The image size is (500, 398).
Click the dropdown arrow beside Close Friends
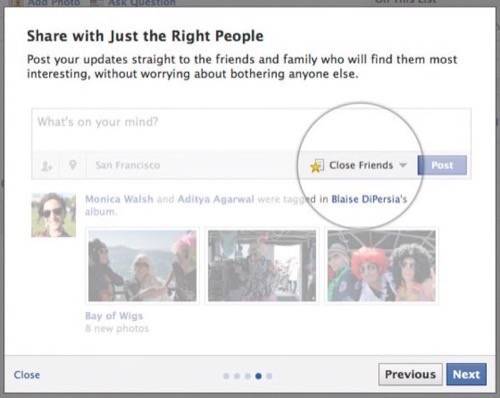(403, 165)
